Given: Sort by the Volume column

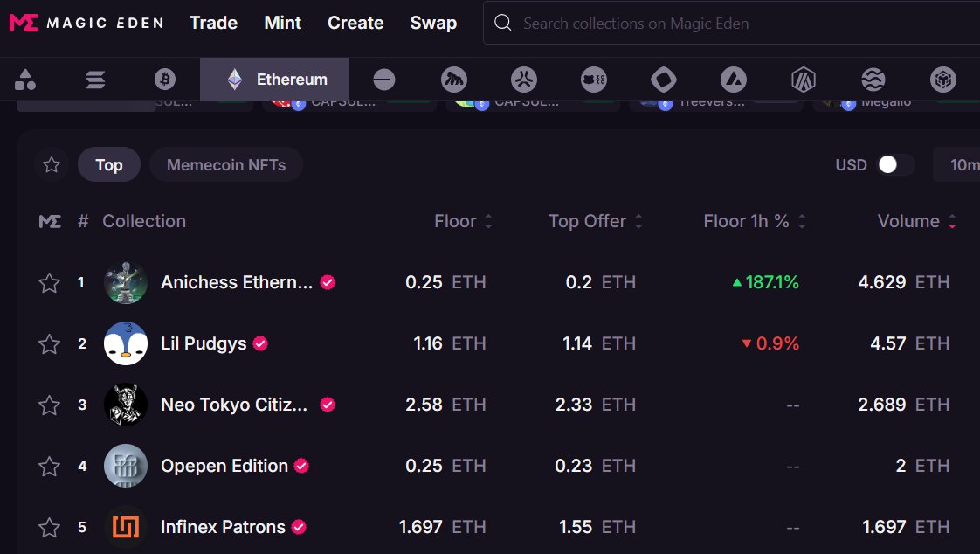Looking at the screenshot, I should [x=917, y=221].
